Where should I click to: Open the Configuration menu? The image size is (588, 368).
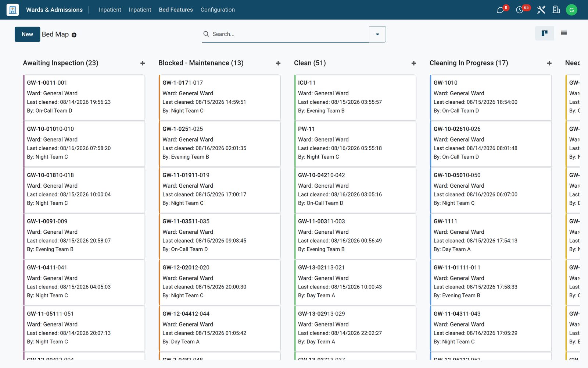(218, 10)
